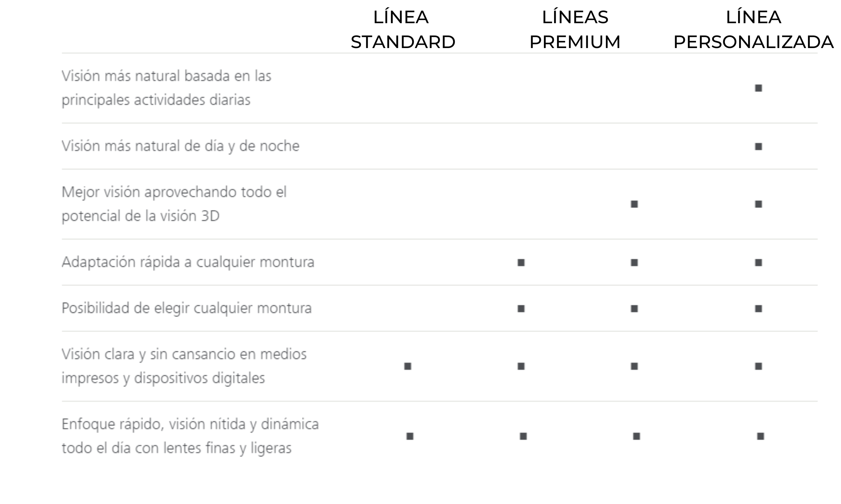841x504 pixels.
Task: Click the leftmost marker in the 'Posibilidad de elegir' row
Action: tap(521, 309)
